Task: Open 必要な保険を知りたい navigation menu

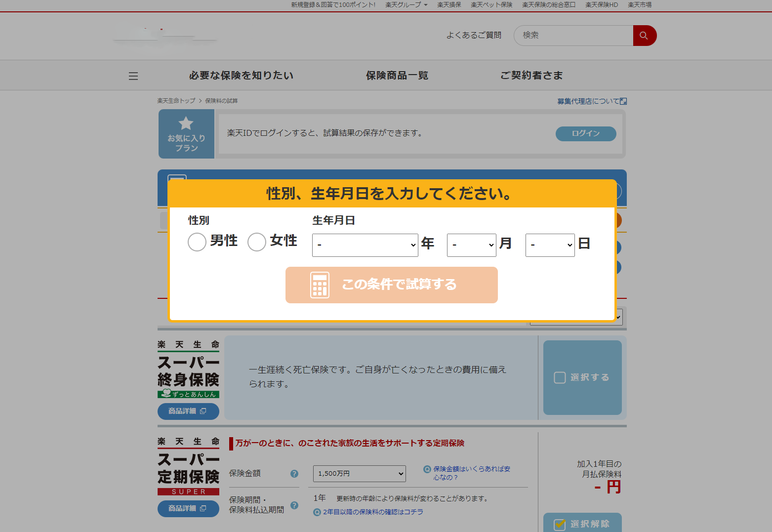Action: 241,76
